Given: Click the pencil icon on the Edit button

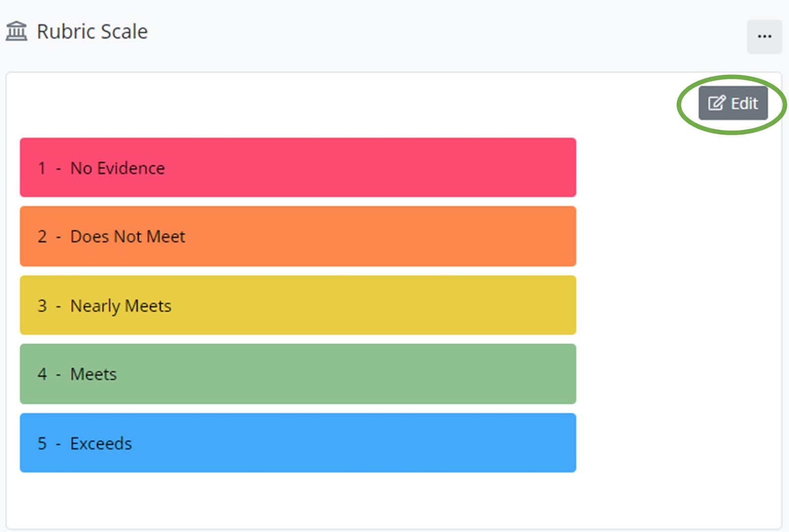Looking at the screenshot, I should pos(717,103).
